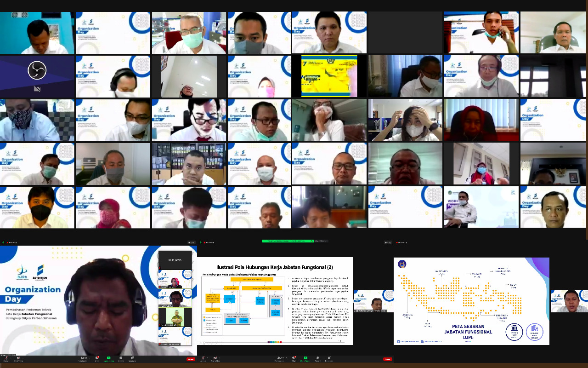
Task: Click Recording indicator above PETA SEBARAN slide
Action: pos(402,242)
